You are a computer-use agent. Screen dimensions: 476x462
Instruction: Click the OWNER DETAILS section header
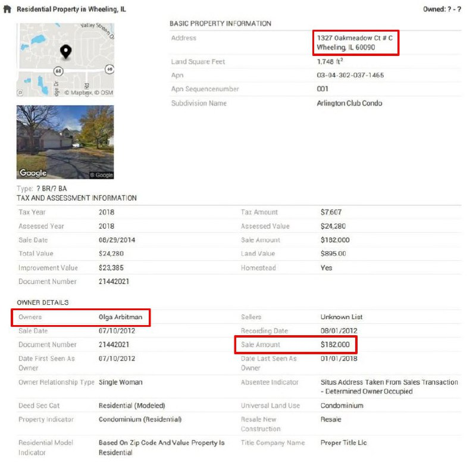pyautogui.click(x=43, y=303)
